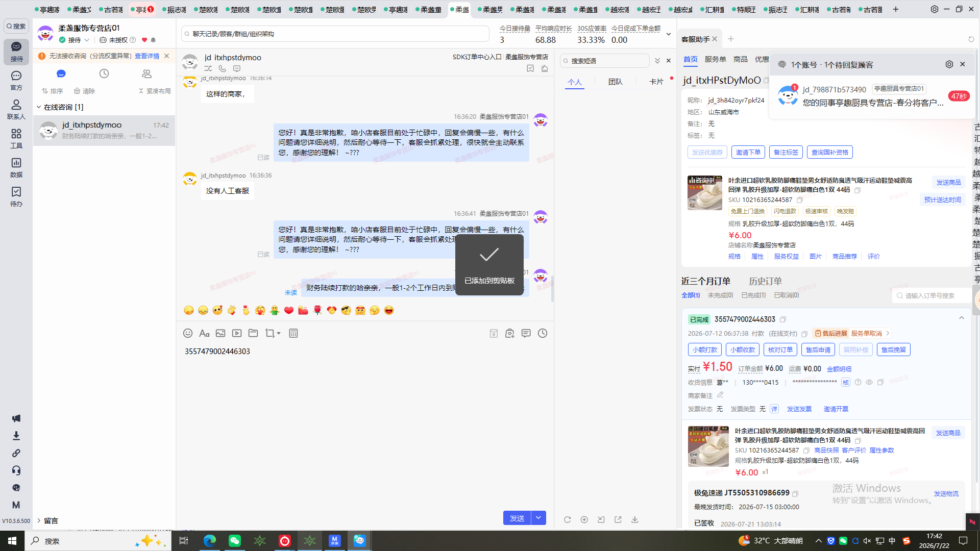Screen dimensions: 980x551
Task: Click the add (plus) icon below the quick phrases panel
Action: (584, 519)
